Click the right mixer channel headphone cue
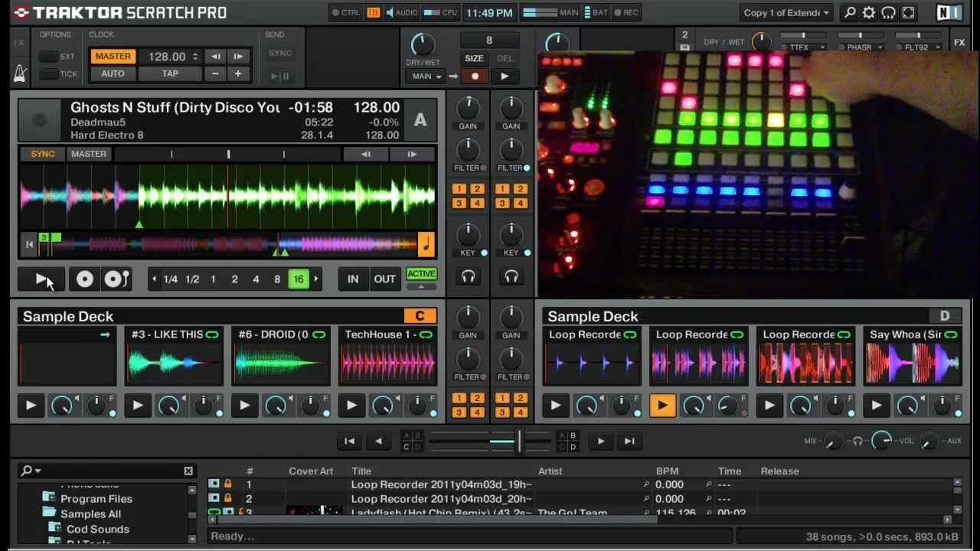Screen dimensions: 980x551 pos(511,277)
